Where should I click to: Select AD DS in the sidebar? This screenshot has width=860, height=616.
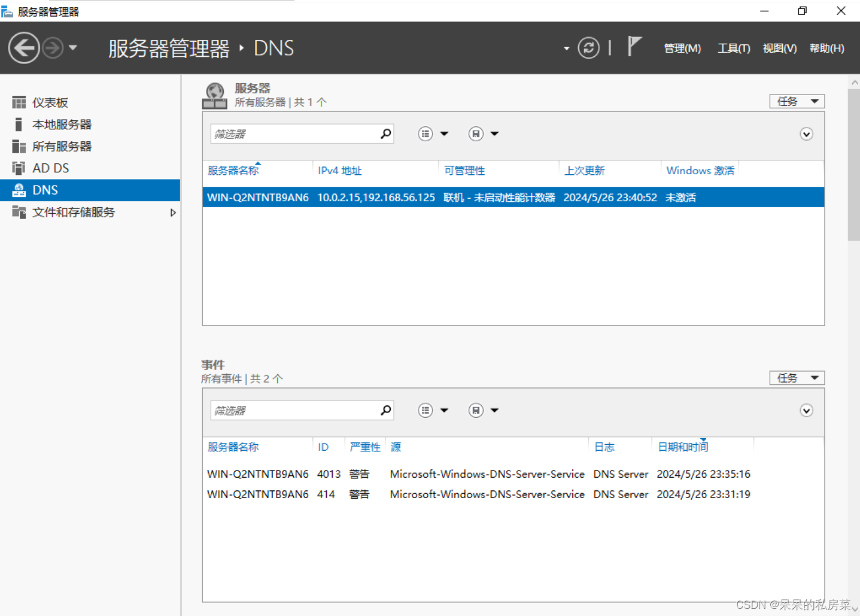click(x=90, y=168)
